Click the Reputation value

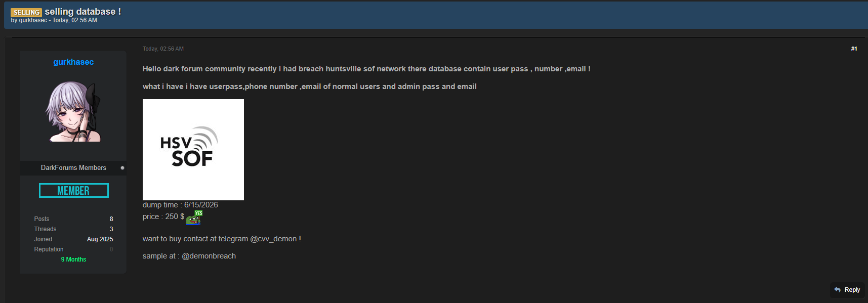[111, 249]
